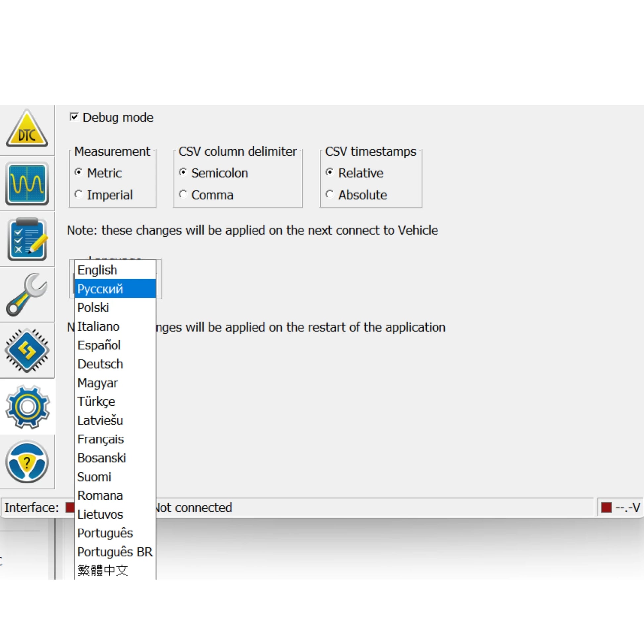Open the chip module programming section
The height and width of the screenshot is (644, 644).
(27, 350)
